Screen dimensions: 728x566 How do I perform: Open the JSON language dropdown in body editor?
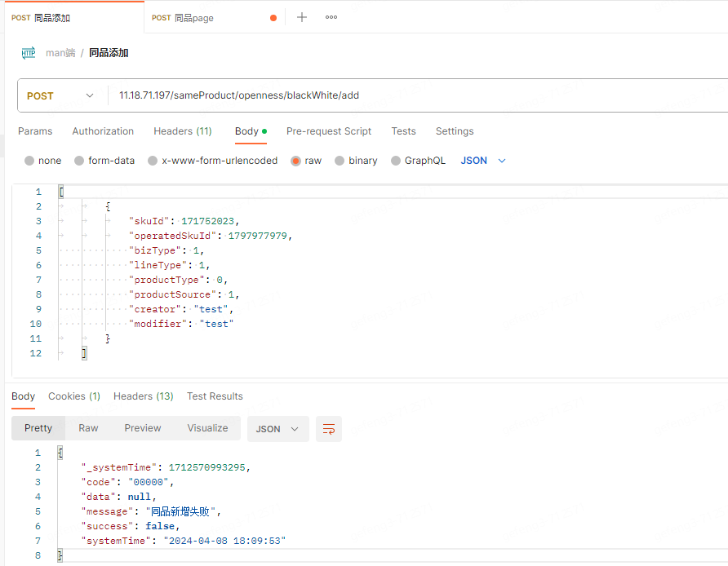[x=481, y=161]
